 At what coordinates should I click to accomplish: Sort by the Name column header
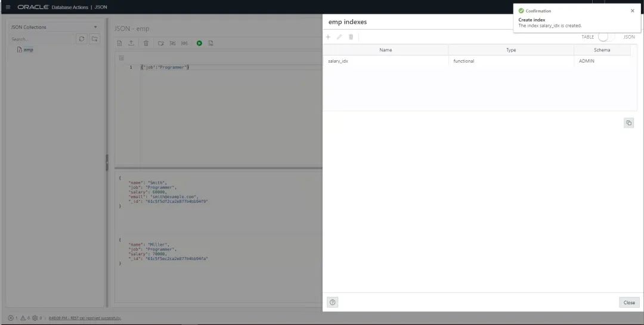tap(386, 50)
